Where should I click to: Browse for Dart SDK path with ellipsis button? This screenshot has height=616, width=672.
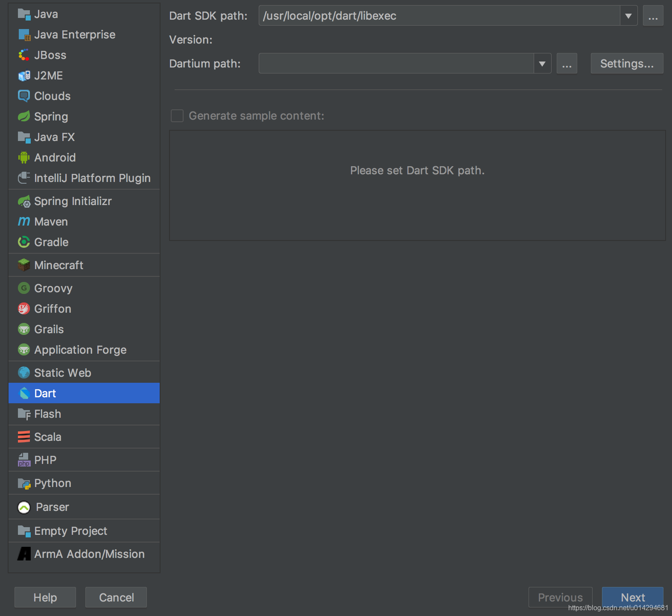point(653,16)
